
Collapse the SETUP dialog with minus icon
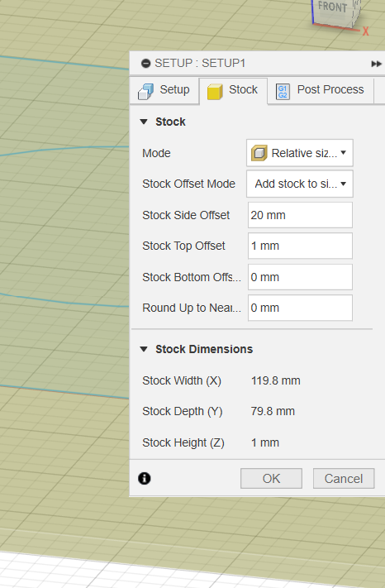145,64
